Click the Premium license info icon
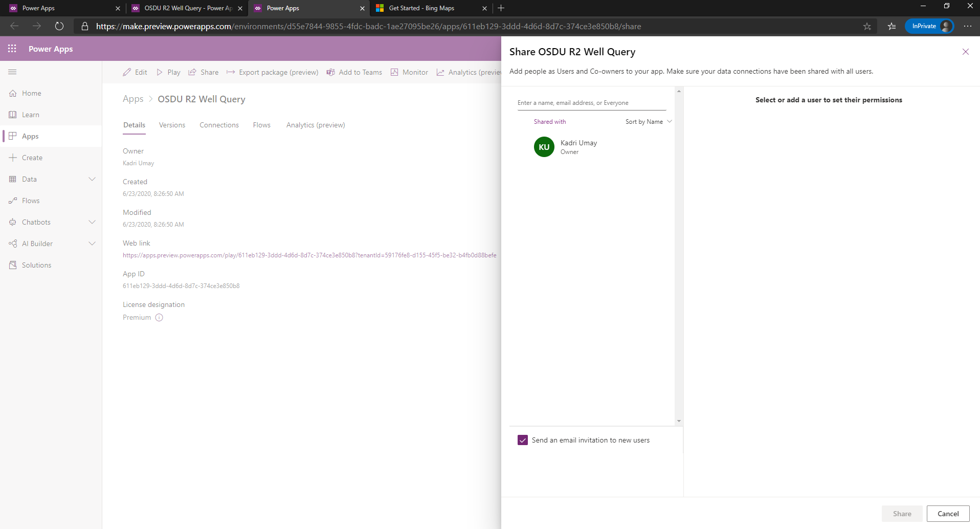The width and height of the screenshot is (980, 529). point(159,317)
